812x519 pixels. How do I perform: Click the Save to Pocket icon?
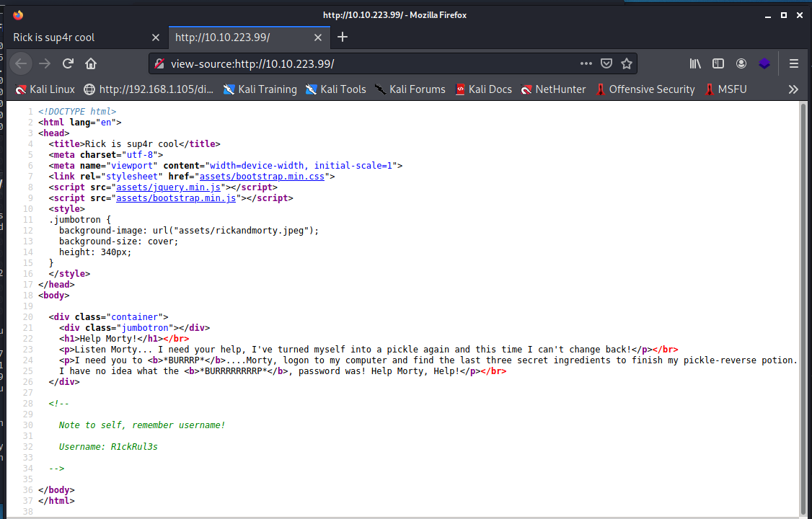pyautogui.click(x=606, y=63)
